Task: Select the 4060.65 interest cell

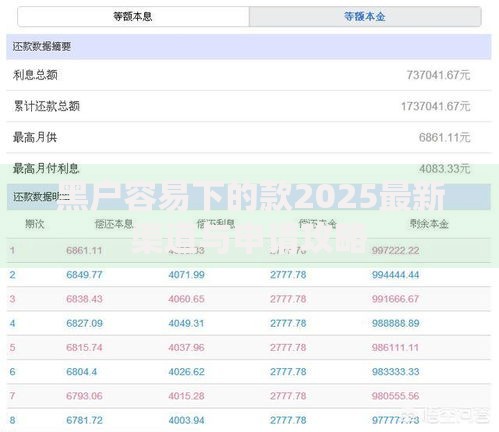Action: (186, 299)
